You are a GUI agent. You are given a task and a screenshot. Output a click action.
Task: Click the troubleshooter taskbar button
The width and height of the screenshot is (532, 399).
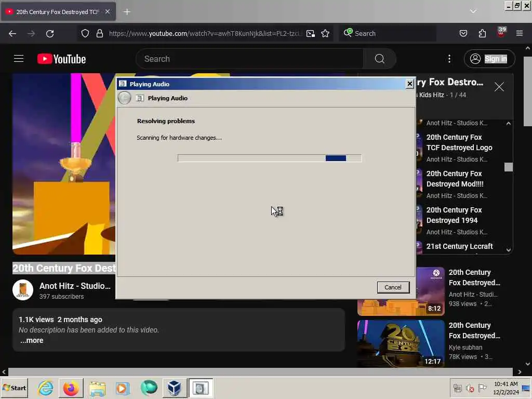pyautogui.click(x=201, y=388)
